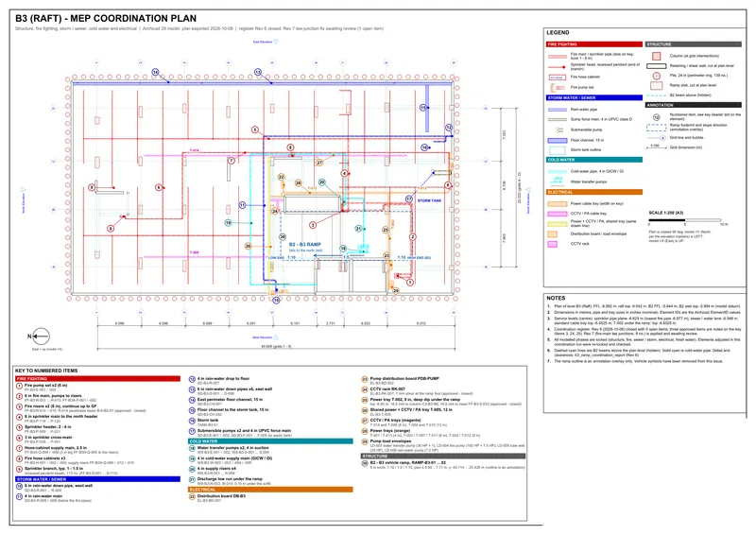756x535 pixels.
Task: Select plan marker 15 by the floor channel
Action: click(422, 108)
